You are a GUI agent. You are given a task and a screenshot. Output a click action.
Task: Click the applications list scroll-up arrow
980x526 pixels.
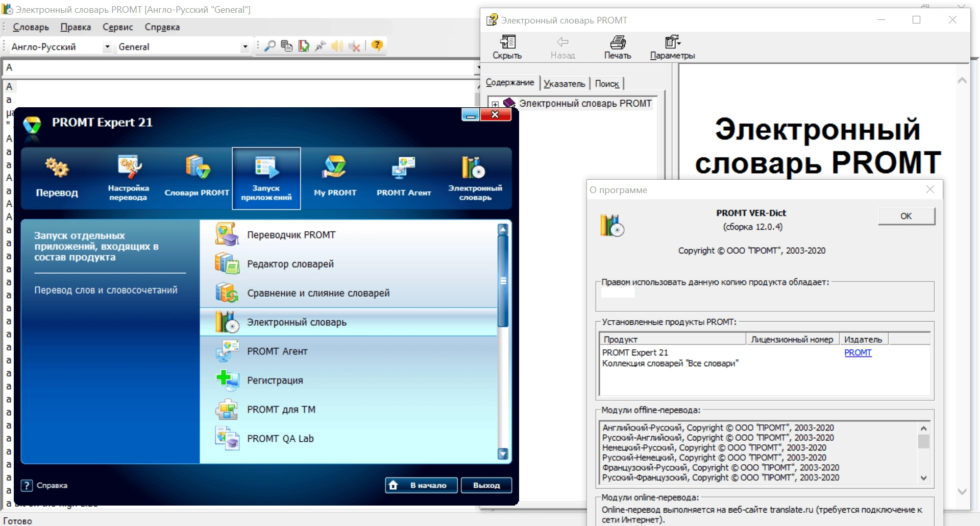(503, 229)
